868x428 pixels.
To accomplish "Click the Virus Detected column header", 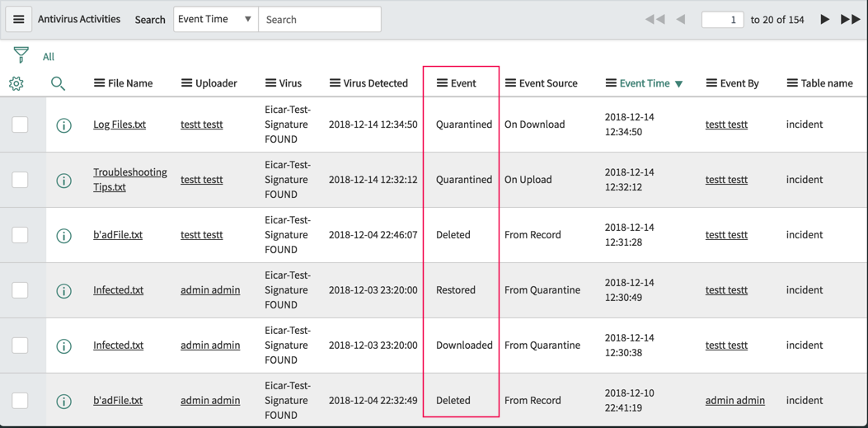I will tap(375, 83).
